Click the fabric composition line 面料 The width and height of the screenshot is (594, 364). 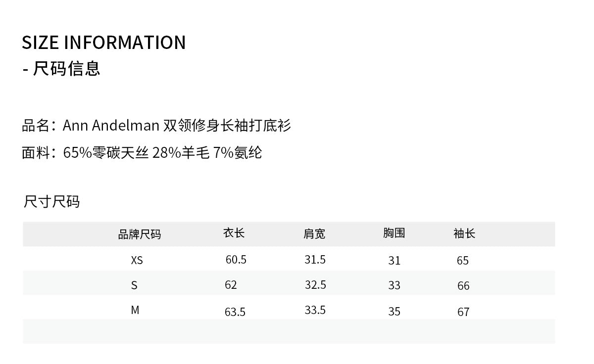point(142,152)
